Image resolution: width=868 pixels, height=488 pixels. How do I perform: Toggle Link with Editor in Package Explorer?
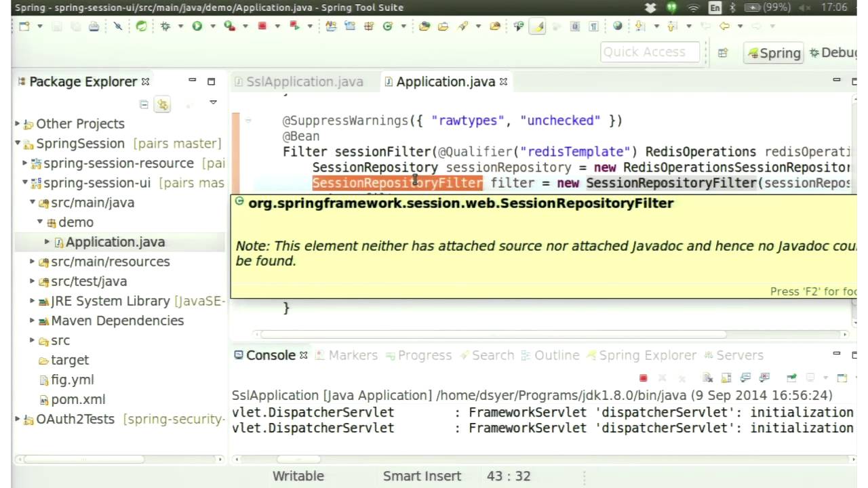163,104
